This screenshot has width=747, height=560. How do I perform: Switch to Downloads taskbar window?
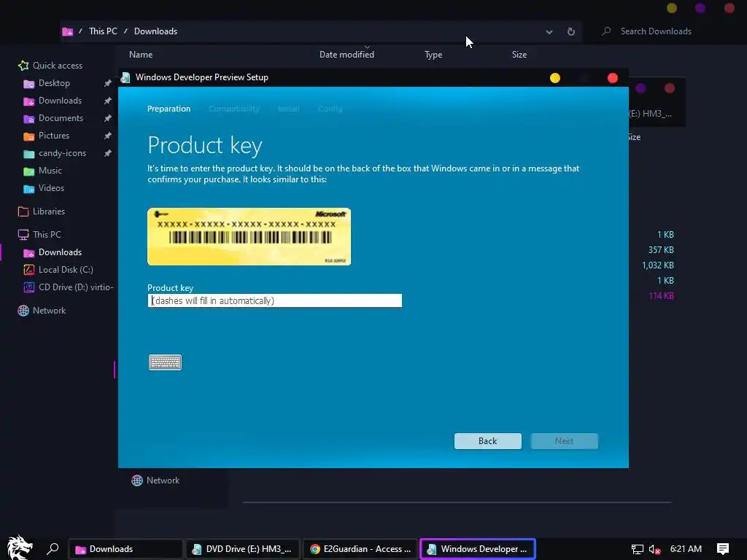coord(125,549)
